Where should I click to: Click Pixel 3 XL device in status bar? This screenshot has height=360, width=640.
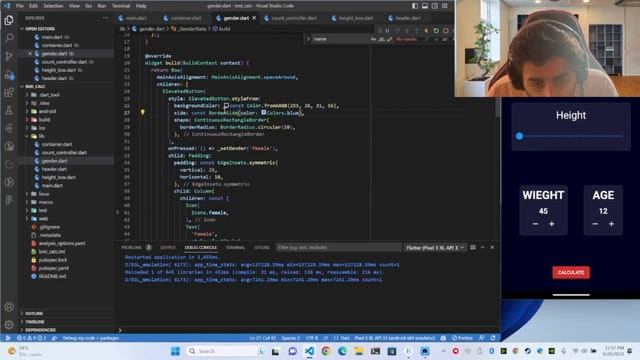[x=394, y=338]
